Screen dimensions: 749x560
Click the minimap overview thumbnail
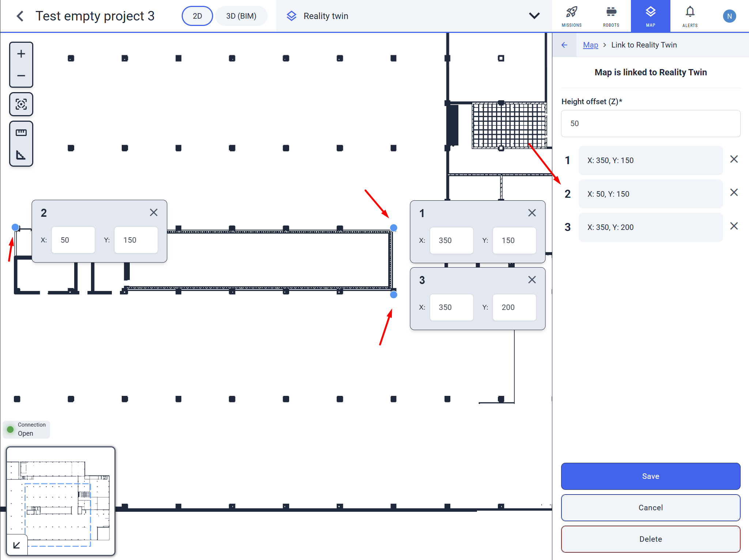click(61, 501)
